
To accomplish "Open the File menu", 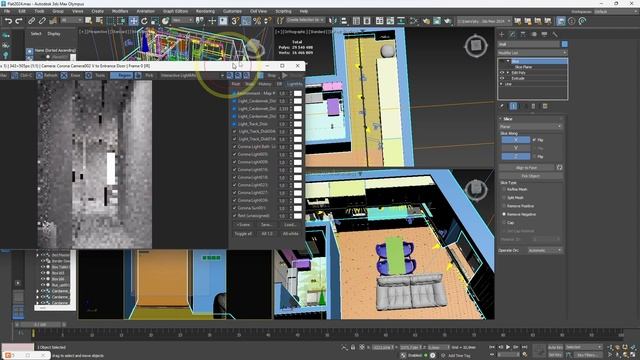I will (x=7, y=11).
